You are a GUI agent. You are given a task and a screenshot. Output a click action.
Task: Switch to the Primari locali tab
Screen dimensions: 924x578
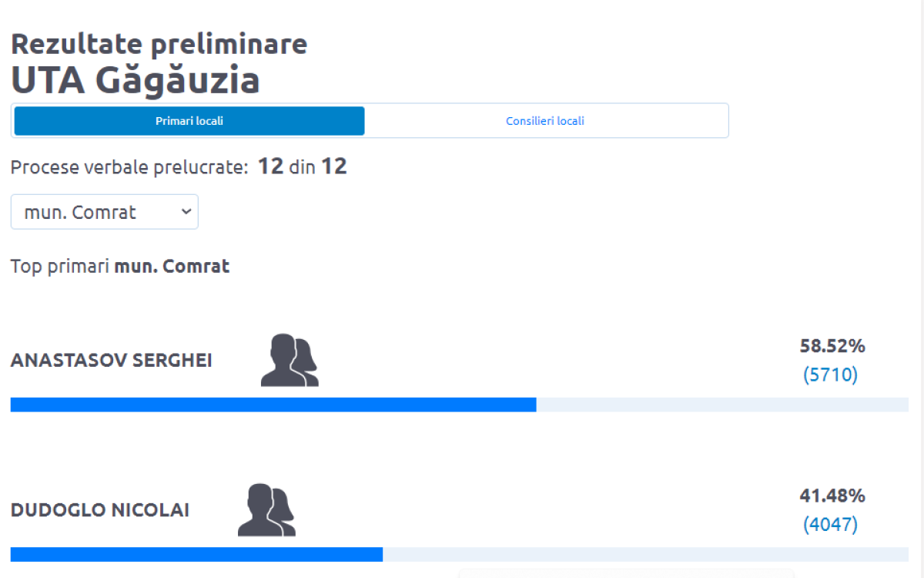tap(189, 121)
